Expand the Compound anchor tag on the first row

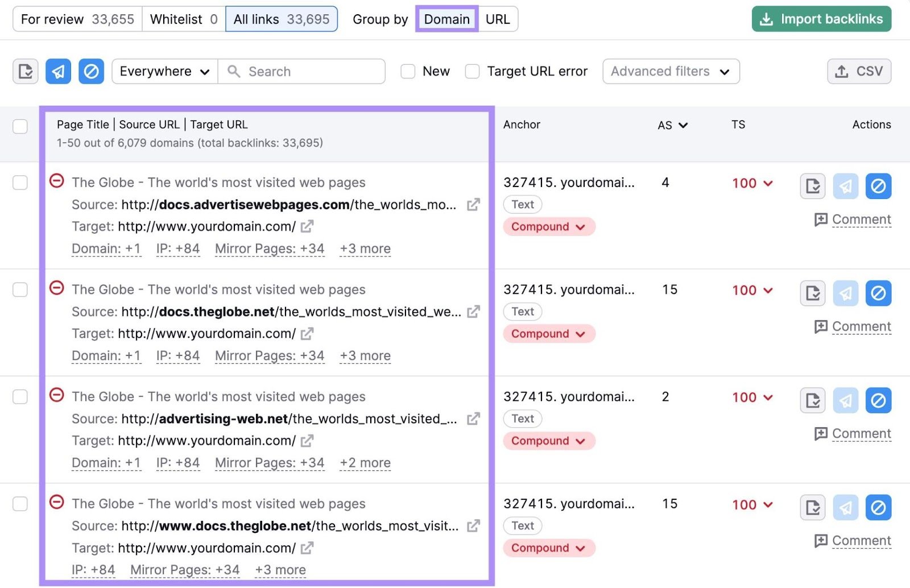tap(548, 226)
